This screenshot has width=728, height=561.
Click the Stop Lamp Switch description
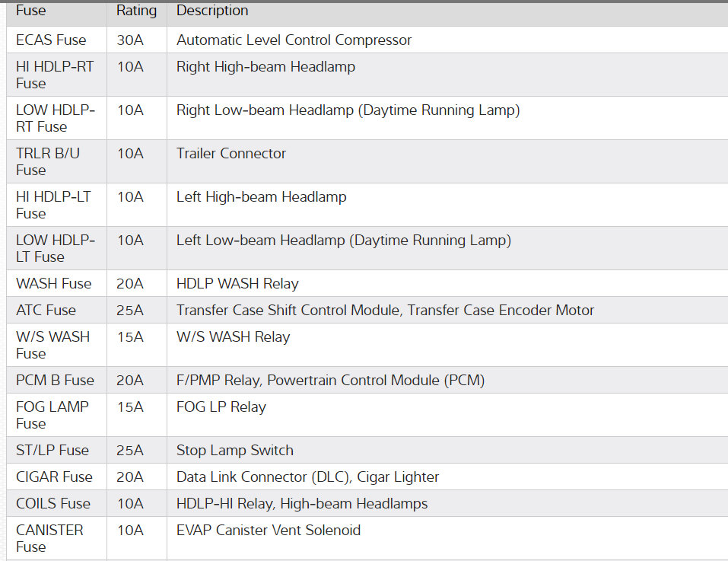234,450
